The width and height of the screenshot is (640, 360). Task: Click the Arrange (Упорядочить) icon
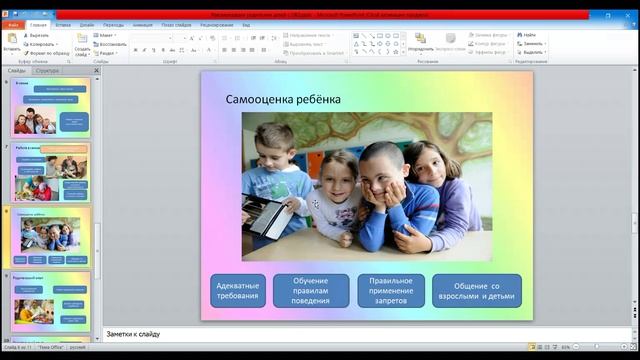pos(420,38)
